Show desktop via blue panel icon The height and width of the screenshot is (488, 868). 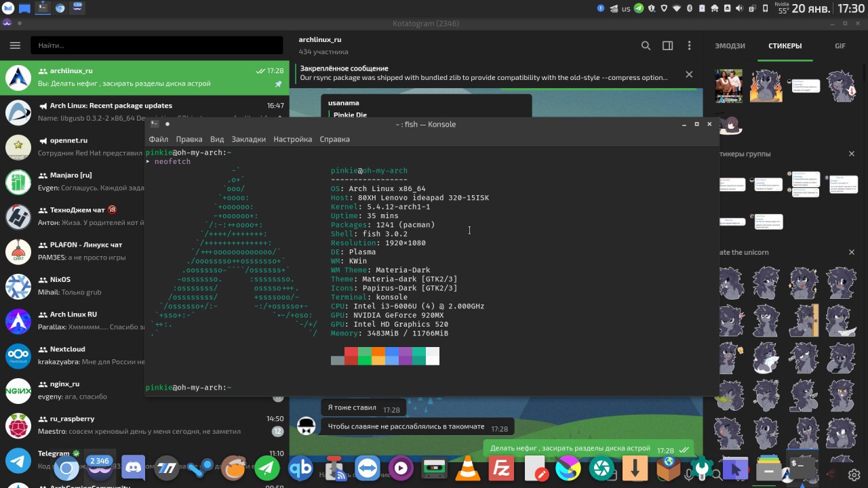(24, 9)
